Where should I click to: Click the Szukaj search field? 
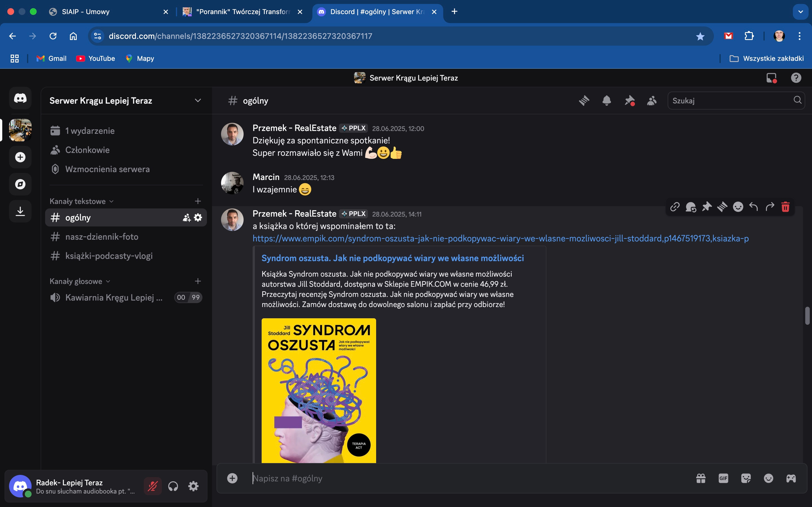coord(731,101)
